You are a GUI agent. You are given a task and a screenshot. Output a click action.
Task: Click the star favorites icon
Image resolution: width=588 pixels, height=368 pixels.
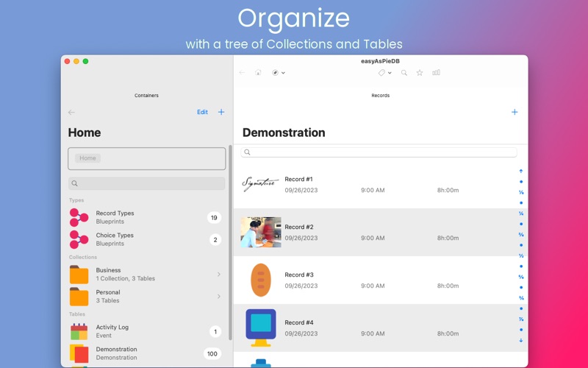[x=420, y=73]
